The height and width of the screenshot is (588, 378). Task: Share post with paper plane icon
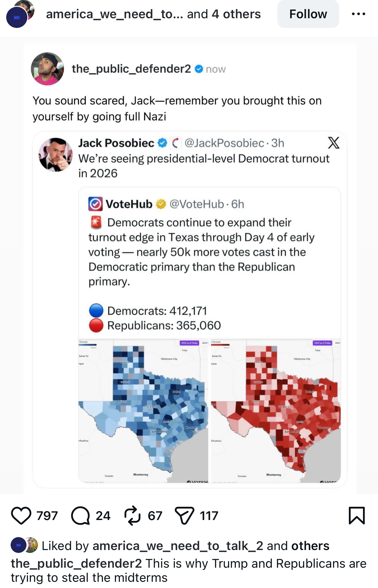click(185, 516)
